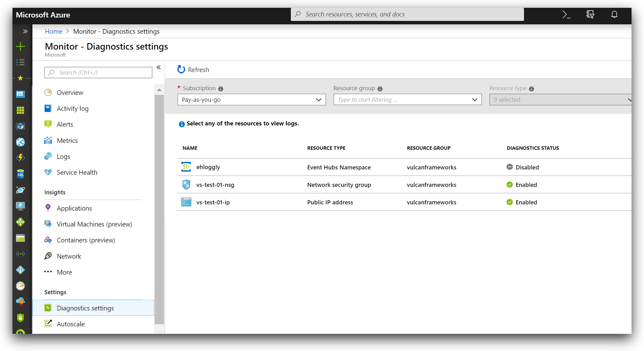This screenshot has width=644, height=351.
Task: Click the notifications bell icon
Action: [x=614, y=14]
